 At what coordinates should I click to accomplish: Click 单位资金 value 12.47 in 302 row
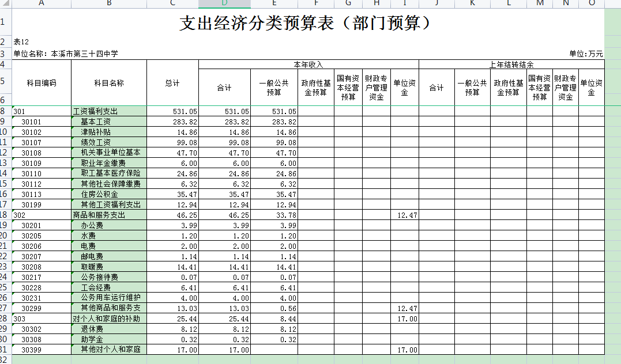coord(405,215)
